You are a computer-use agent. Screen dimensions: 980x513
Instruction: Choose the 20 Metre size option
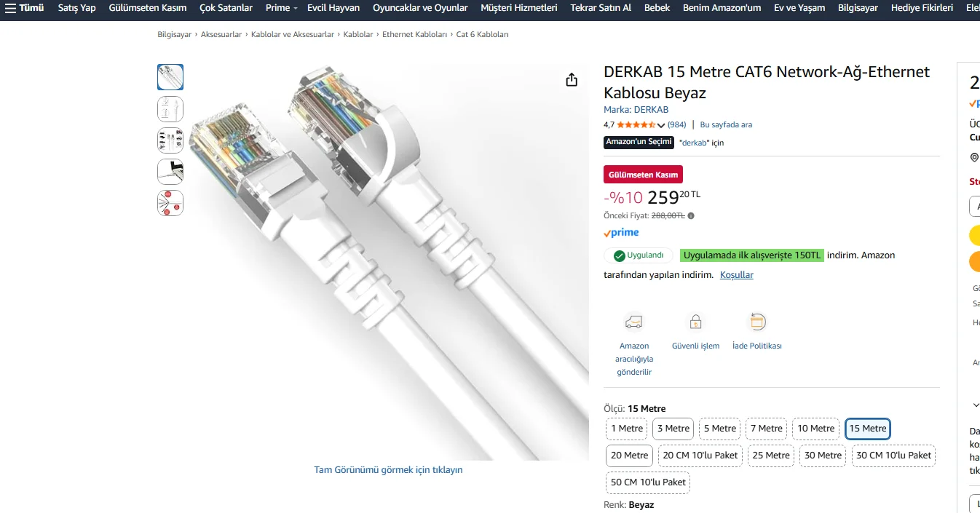(629, 456)
